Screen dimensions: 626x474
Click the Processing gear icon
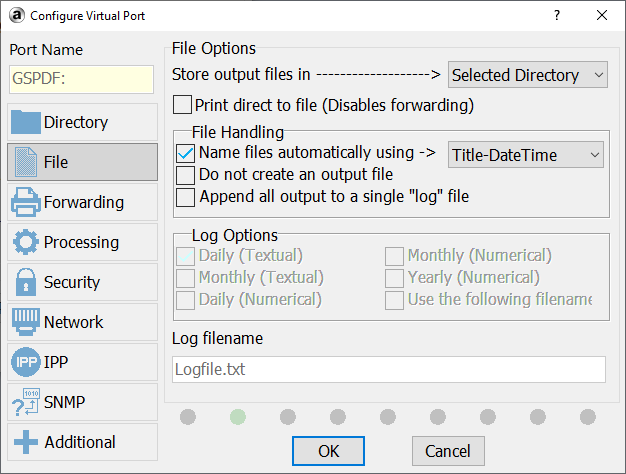pos(26,242)
